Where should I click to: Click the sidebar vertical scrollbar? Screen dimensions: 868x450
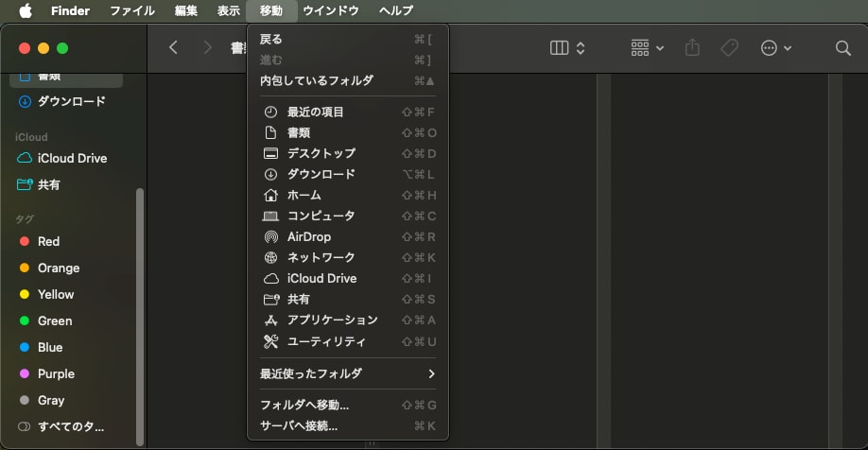[x=140, y=317]
